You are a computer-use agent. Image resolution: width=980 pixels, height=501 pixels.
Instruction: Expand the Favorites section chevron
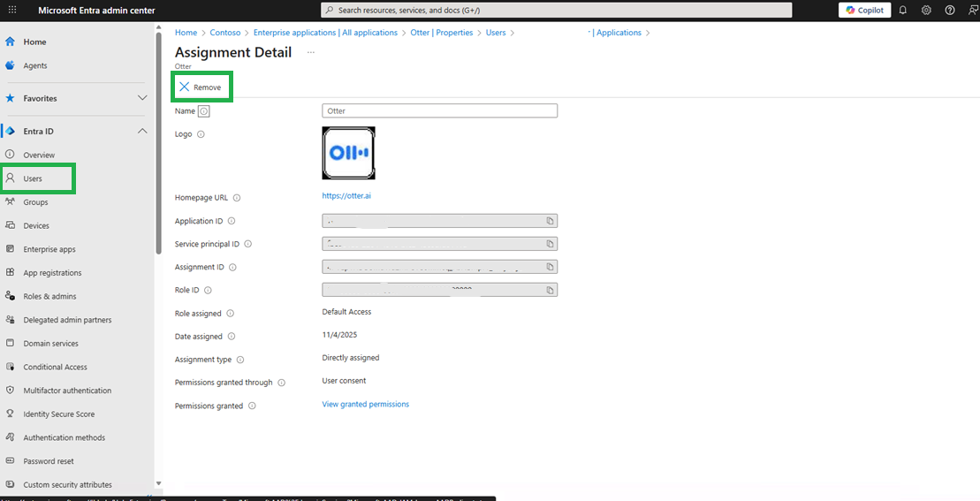142,98
